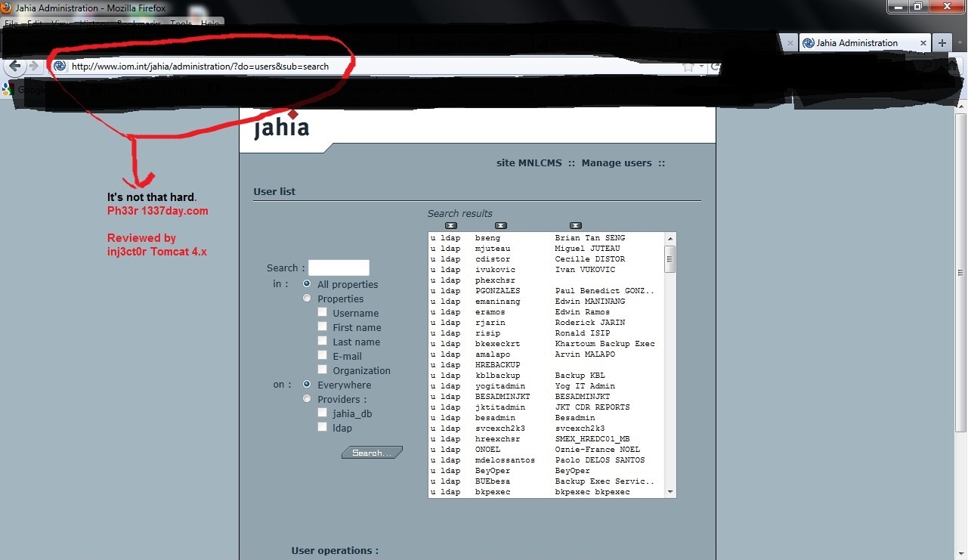
Task: Select jktitadmin JKT CDR REPORTS row
Action: 546,407
